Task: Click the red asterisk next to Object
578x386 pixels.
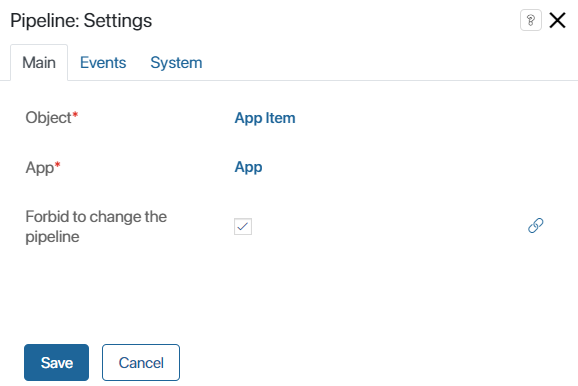Action: coord(75,115)
